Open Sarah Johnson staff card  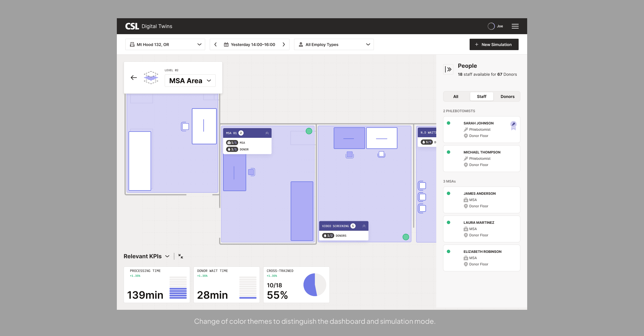coord(482,130)
